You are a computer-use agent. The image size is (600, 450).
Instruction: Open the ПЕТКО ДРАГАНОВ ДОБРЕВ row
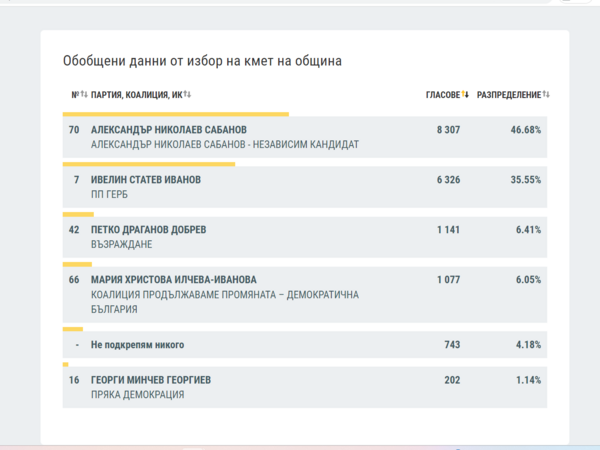[148, 230]
